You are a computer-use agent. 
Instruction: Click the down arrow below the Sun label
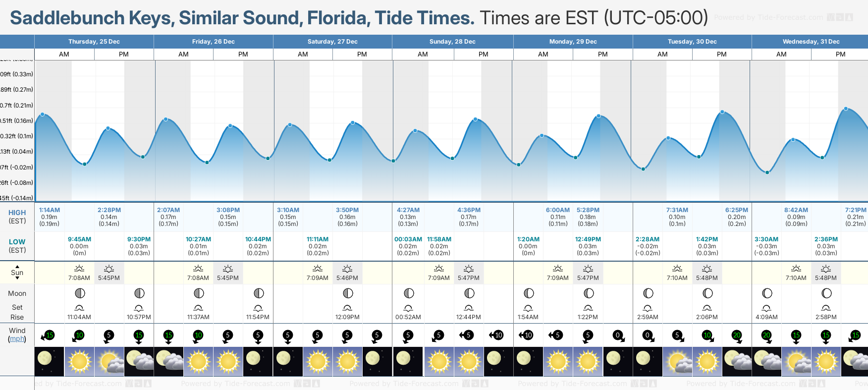pos(17,278)
